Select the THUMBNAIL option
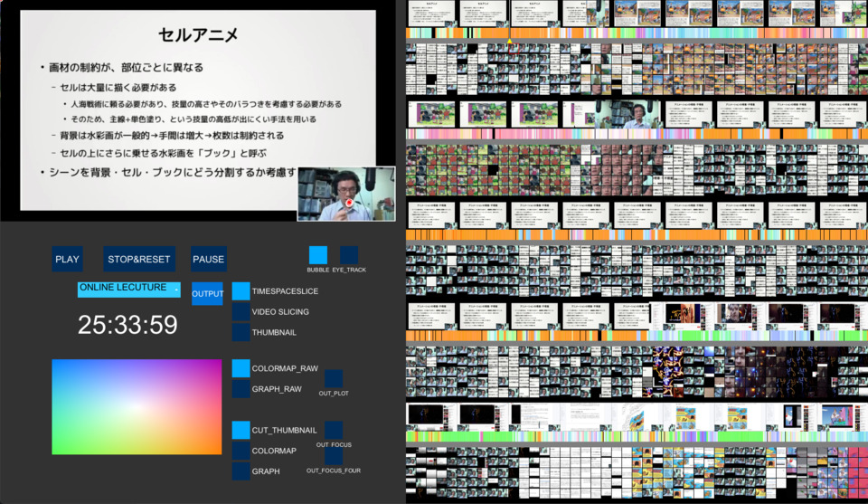Screen dimensions: 868x504 click(x=241, y=333)
